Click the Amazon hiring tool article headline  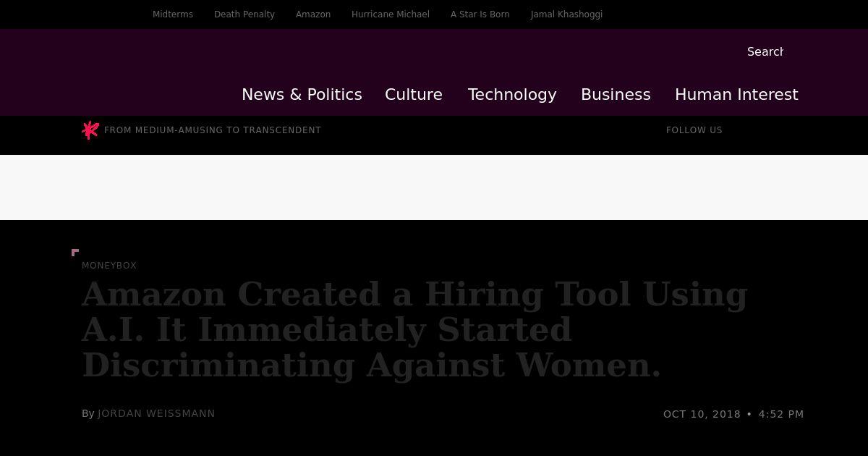coord(414,329)
